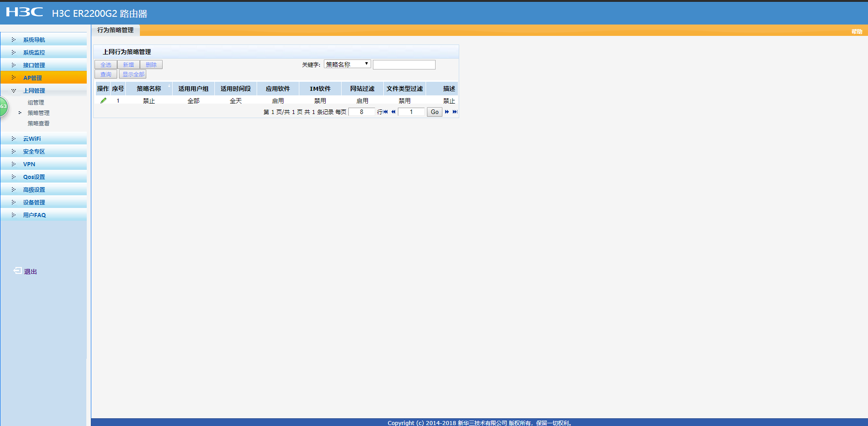Edit the 禁止 policy via pencil icon
The width and height of the screenshot is (868, 426).
[x=103, y=101]
